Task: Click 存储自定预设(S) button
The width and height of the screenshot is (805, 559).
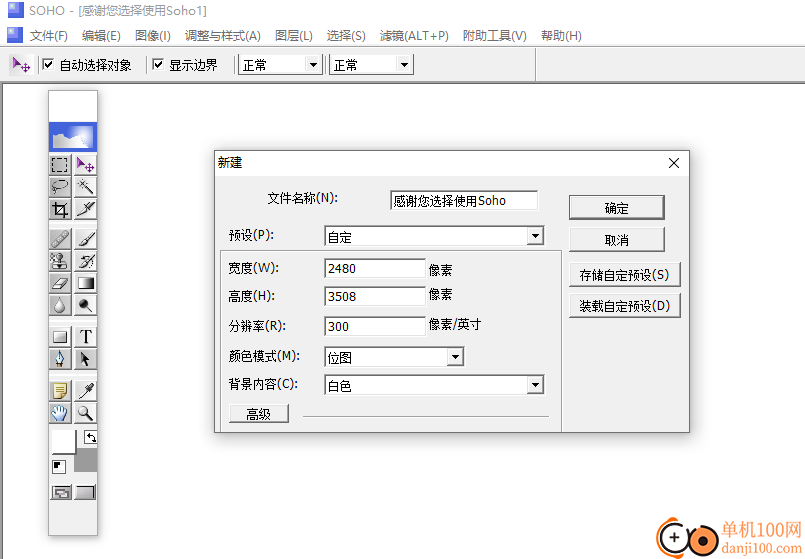Action: coord(624,275)
